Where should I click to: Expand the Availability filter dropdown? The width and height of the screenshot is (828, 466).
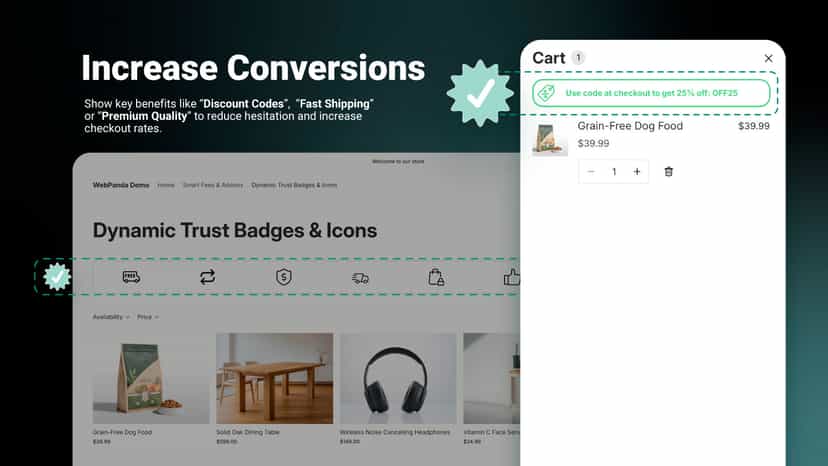[111, 317]
